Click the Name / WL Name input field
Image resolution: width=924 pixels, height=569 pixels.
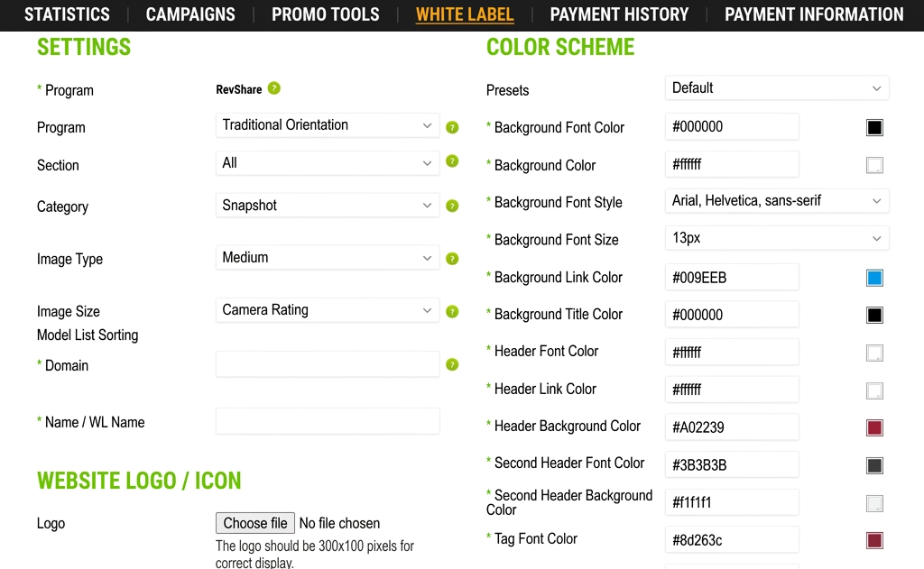328,421
